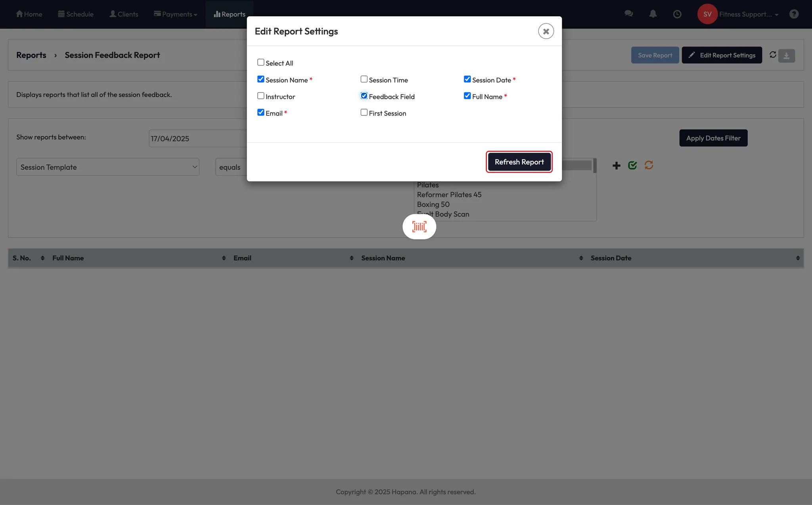Enable the Instructor column checkbox
This screenshot has width=812, height=505.
point(260,96)
